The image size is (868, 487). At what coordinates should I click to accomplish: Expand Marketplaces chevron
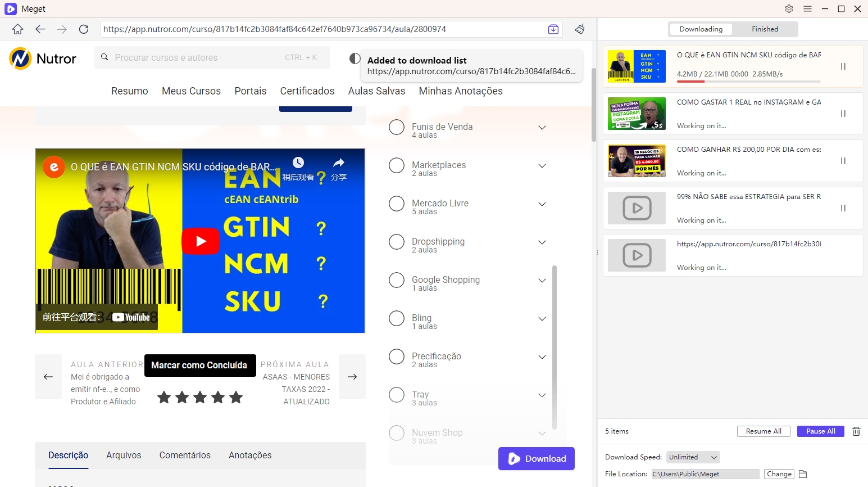[x=542, y=166]
